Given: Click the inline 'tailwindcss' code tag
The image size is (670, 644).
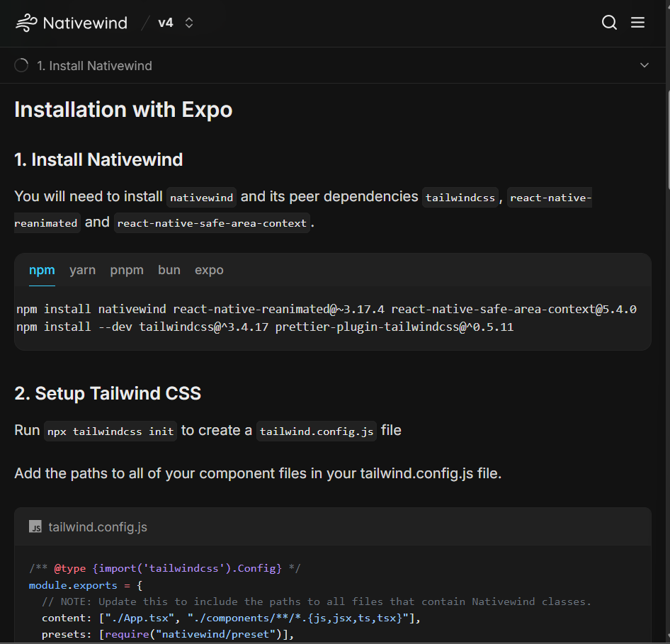Looking at the screenshot, I should 460,198.
